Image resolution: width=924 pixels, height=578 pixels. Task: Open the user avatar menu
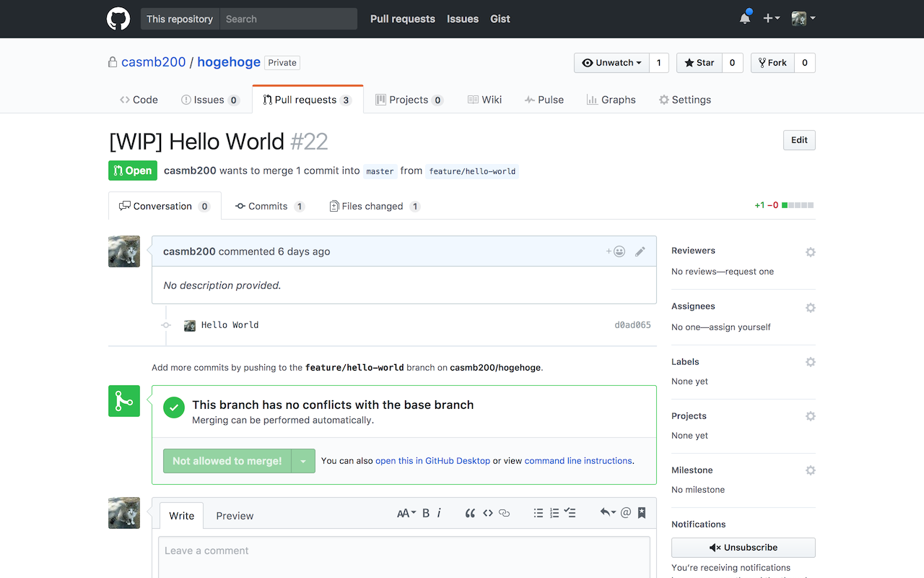click(803, 19)
